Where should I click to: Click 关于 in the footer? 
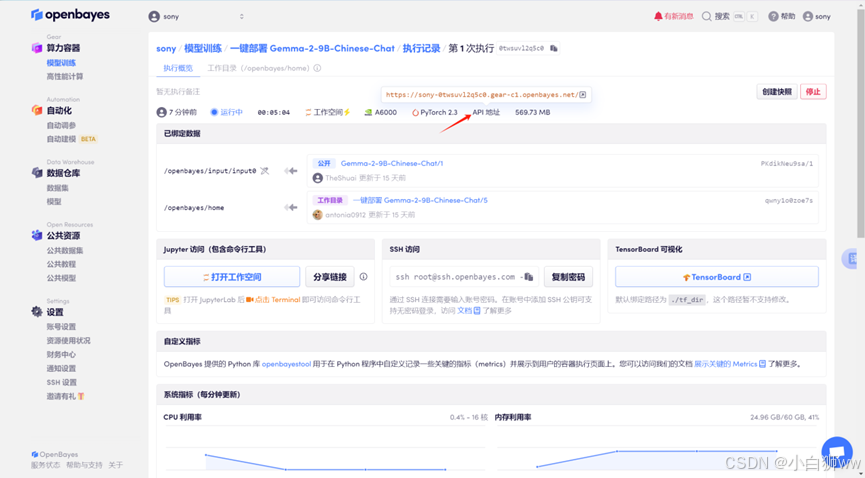point(115,465)
